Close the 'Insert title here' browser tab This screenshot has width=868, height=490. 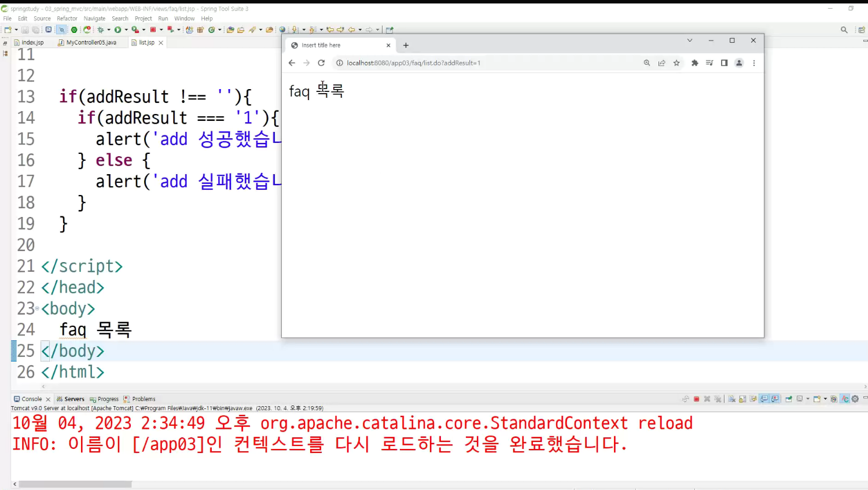(388, 45)
